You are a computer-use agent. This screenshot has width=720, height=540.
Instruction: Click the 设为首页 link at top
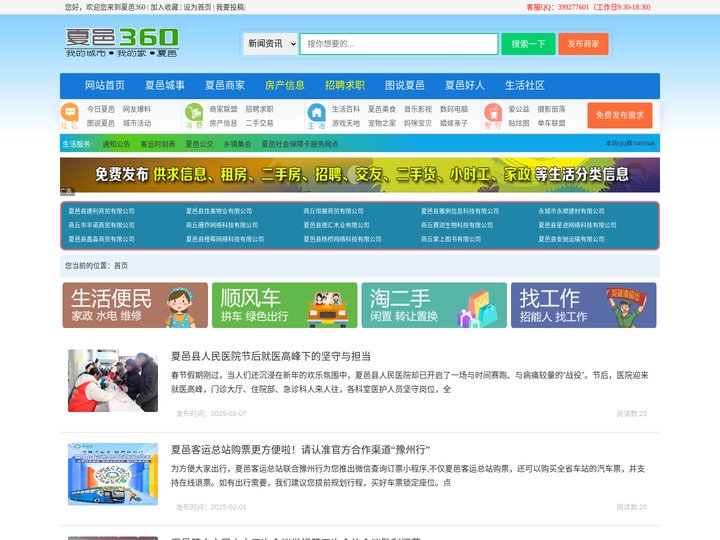point(197,7)
